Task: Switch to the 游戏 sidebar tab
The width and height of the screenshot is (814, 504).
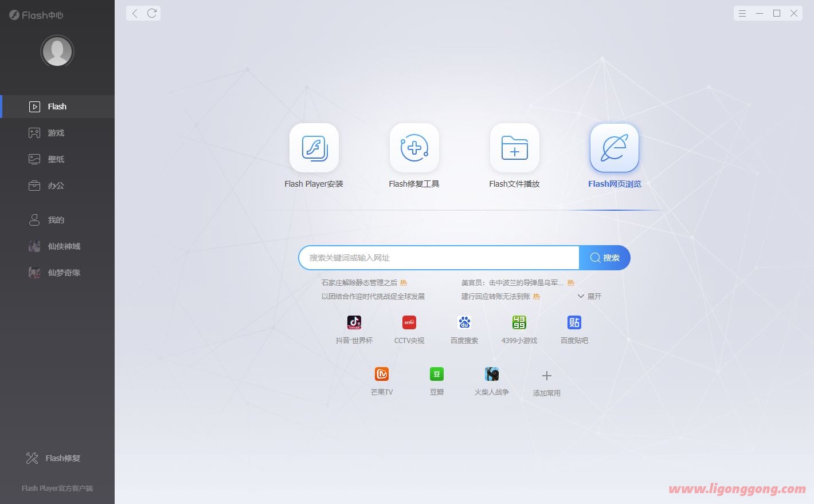Action: tap(57, 133)
